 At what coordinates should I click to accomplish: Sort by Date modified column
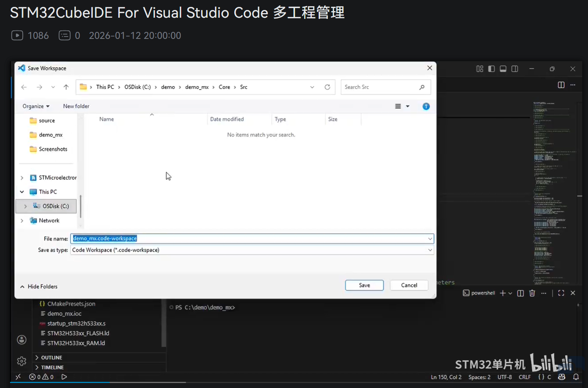tap(227, 119)
